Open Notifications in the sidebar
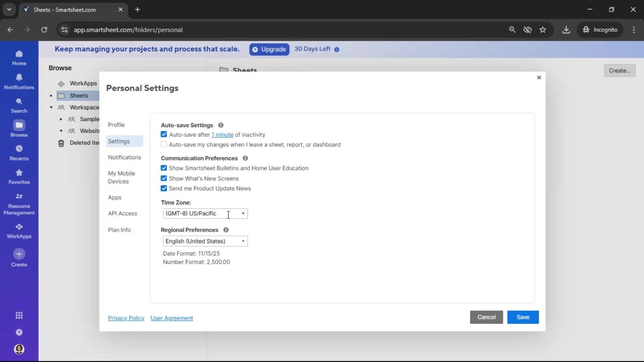Image resolution: width=644 pixels, height=362 pixels. coord(19,81)
